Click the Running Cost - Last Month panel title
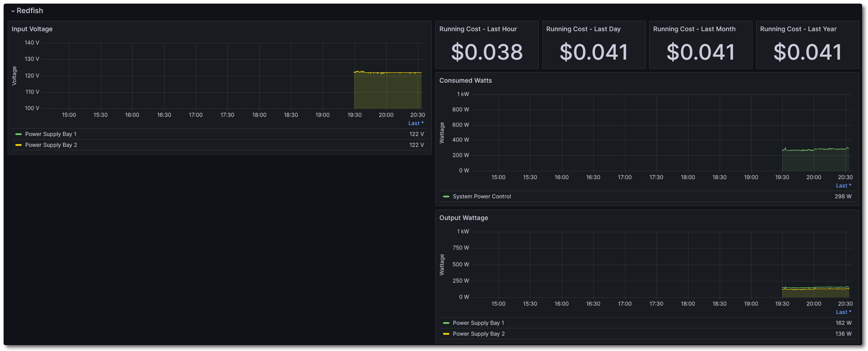This screenshot has width=868, height=351. pyautogui.click(x=694, y=29)
